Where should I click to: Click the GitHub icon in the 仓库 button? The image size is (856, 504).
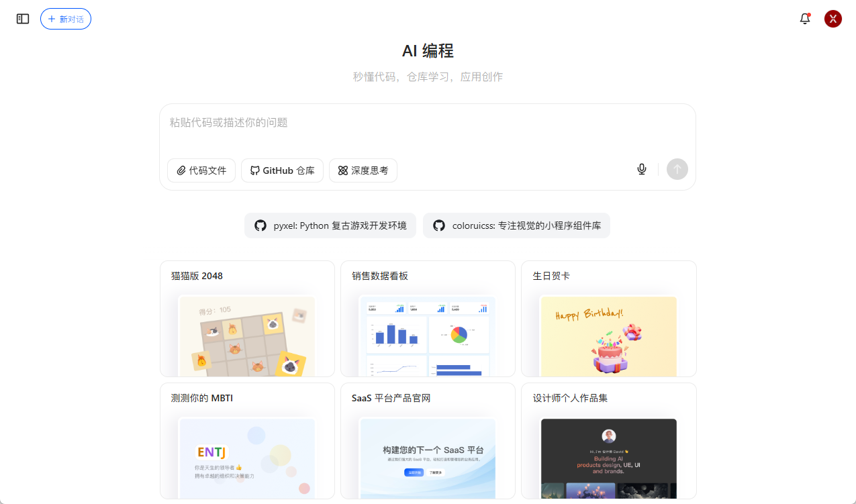click(x=254, y=170)
